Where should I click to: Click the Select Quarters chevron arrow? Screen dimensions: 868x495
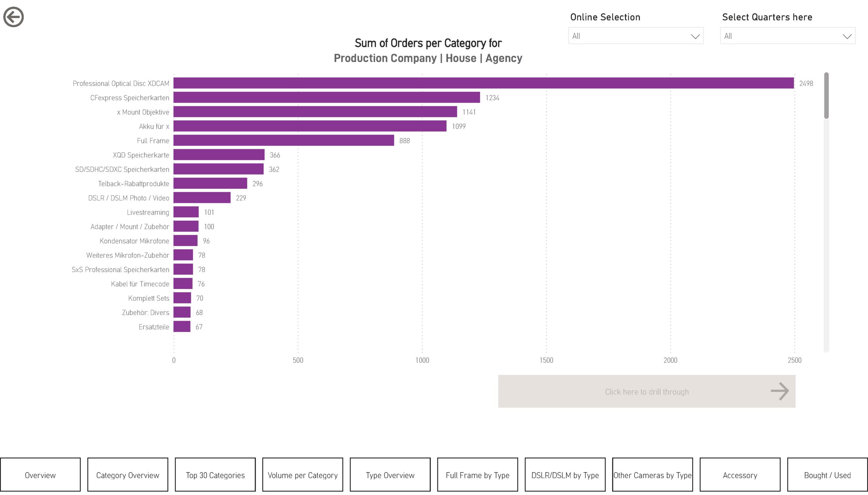[x=847, y=36]
